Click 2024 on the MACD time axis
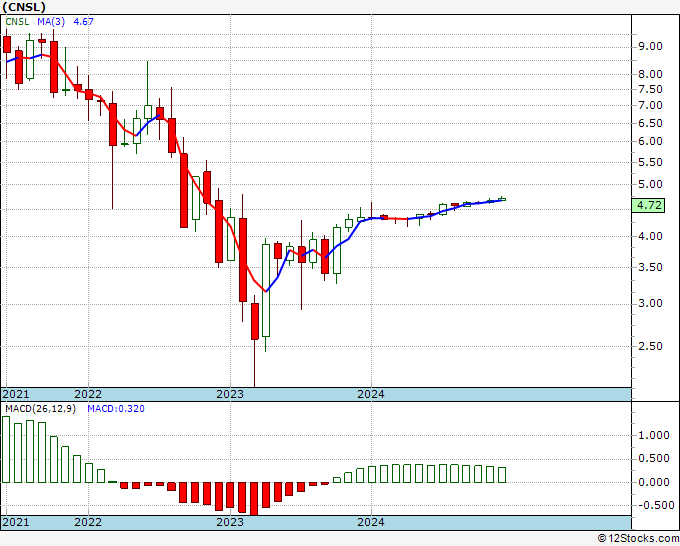The height and width of the screenshot is (546, 680). [371, 522]
